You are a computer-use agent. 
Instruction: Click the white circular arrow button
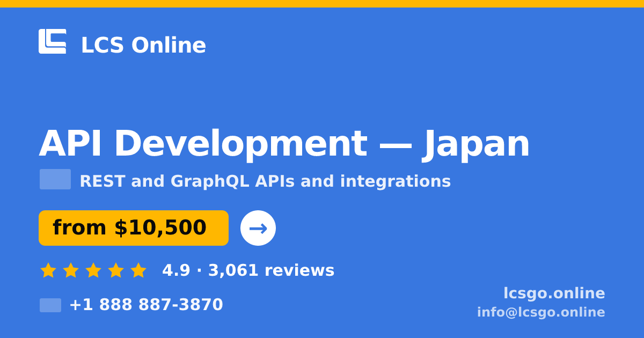pyautogui.click(x=258, y=228)
